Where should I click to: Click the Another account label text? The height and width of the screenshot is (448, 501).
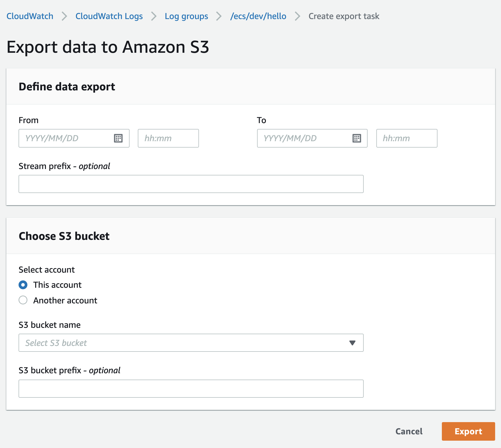[65, 300]
